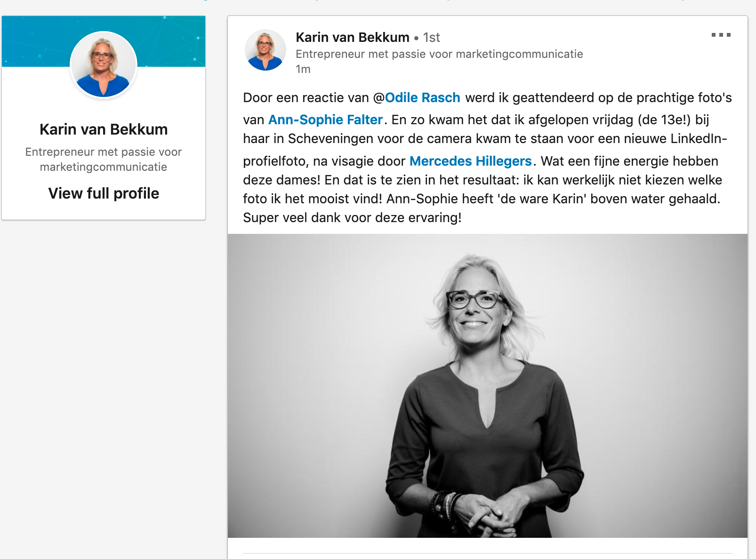This screenshot has width=756, height=559.
Task: Click the divider line below the photo
Action: pyautogui.click(x=488, y=553)
